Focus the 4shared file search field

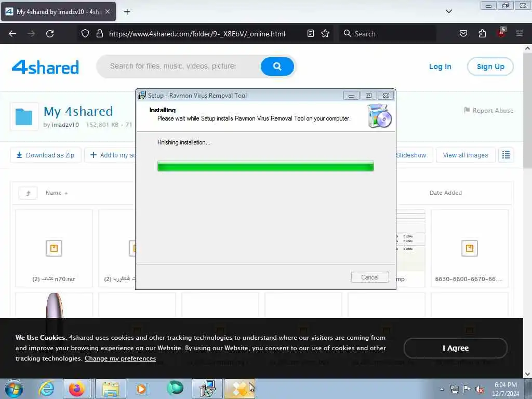pos(178,66)
